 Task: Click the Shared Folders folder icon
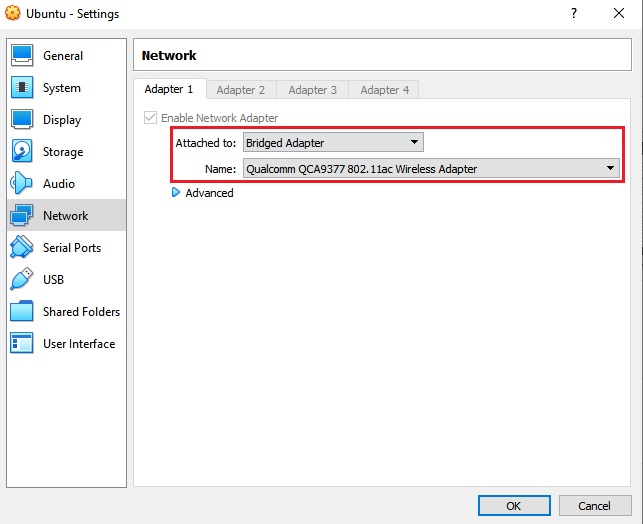point(22,312)
